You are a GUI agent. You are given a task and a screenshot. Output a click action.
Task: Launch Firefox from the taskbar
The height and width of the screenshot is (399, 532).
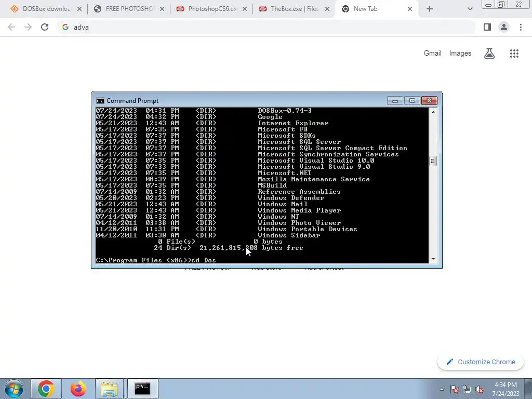point(78,389)
